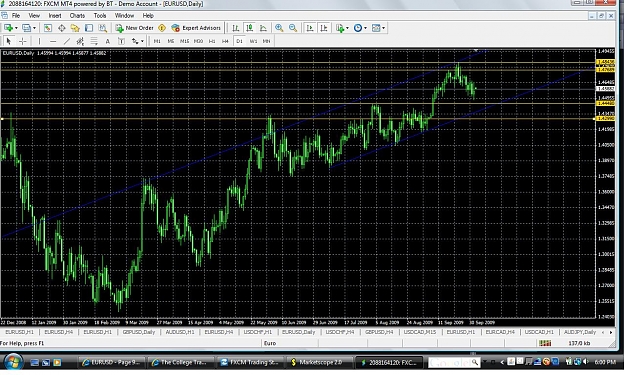The height and width of the screenshot is (375, 625).
Task: Show the Navigator panel icon
Action: point(75,28)
